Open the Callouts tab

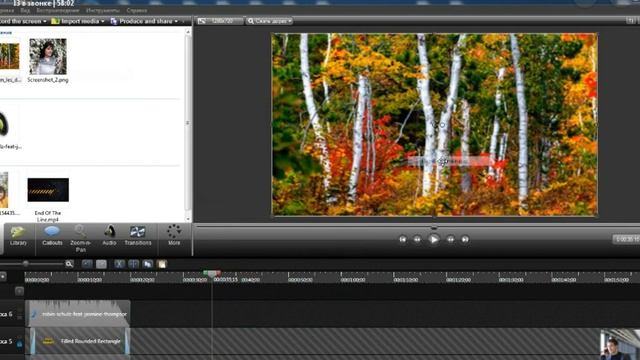(52, 236)
